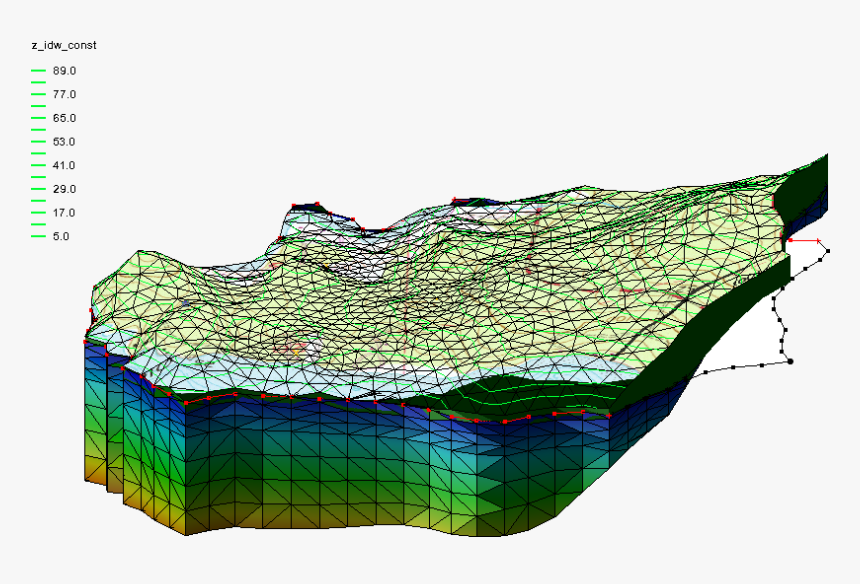Select the 41.0 legend value label
Image resolution: width=860 pixels, height=584 pixels.
click(64, 165)
